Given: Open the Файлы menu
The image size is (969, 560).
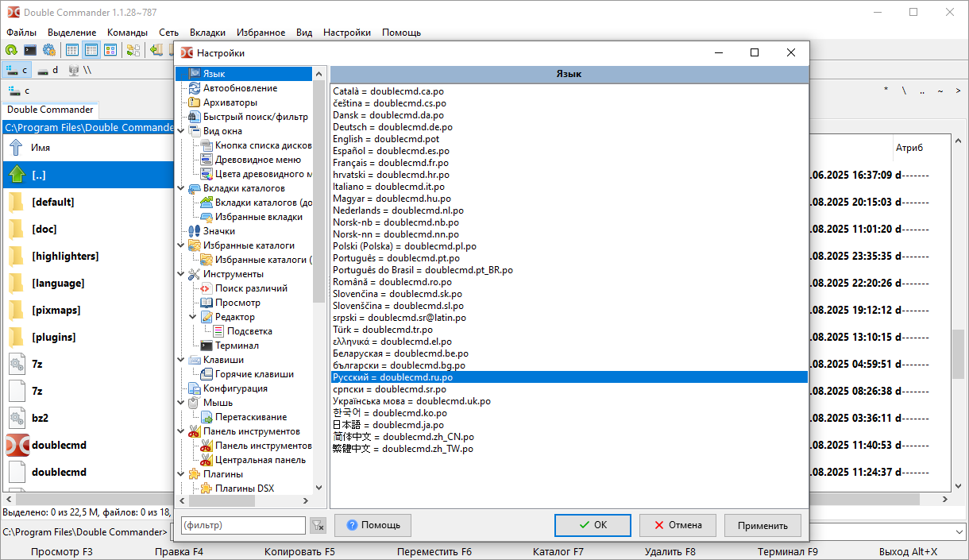Looking at the screenshot, I should (21, 33).
